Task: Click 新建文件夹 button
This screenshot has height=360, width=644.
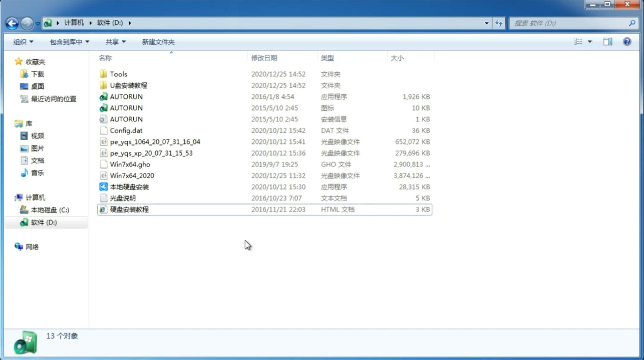Action: (x=158, y=42)
